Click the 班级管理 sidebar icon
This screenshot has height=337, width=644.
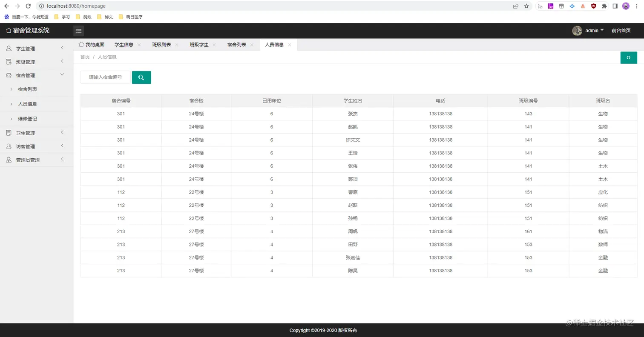point(9,62)
